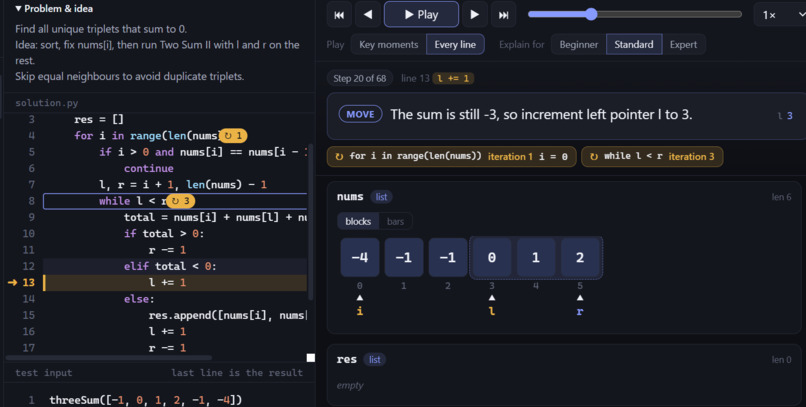
Task: Click the r pointer marker
Action: pos(580,305)
